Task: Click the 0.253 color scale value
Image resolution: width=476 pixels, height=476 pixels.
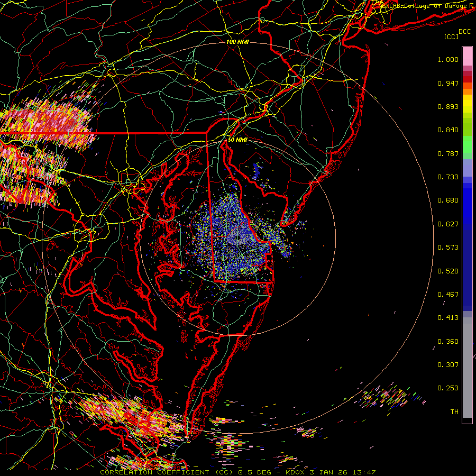Action: coord(448,388)
